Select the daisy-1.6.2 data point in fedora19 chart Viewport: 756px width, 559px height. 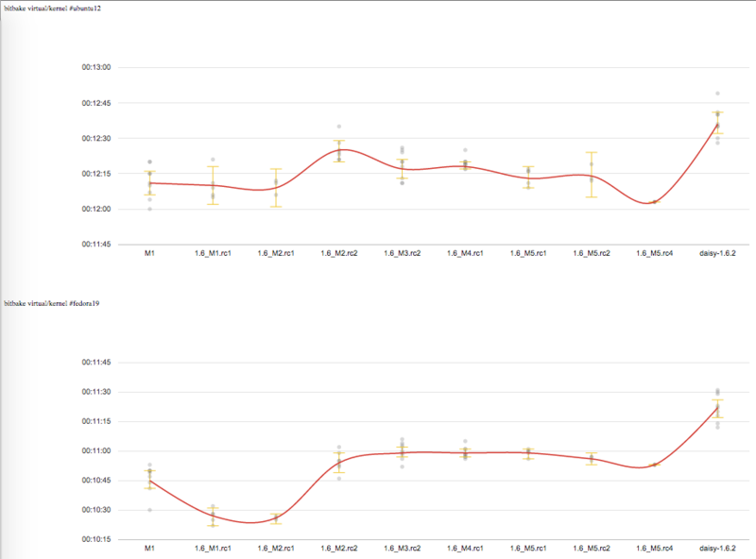717,408
